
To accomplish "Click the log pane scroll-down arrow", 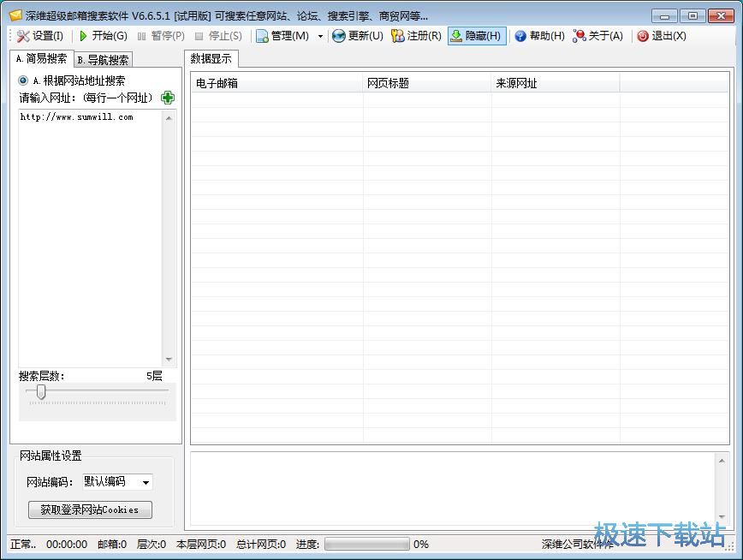I will pyautogui.click(x=722, y=517).
